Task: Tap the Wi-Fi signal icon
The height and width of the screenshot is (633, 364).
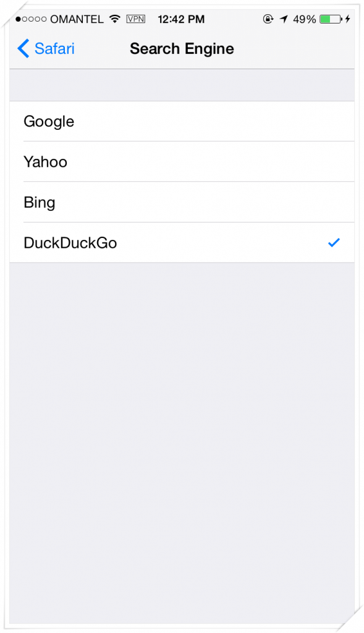Action: 115,19
